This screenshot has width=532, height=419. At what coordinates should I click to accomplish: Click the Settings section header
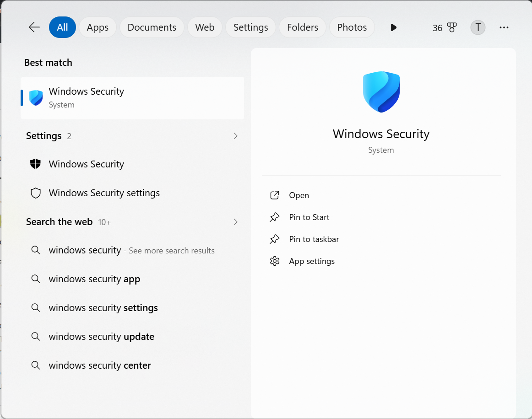tap(44, 136)
